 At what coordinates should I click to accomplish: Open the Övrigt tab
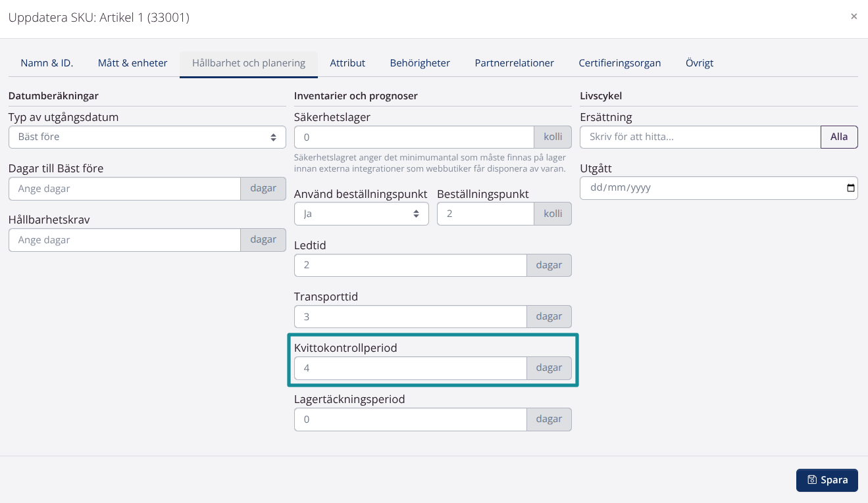tap(700, 63)
